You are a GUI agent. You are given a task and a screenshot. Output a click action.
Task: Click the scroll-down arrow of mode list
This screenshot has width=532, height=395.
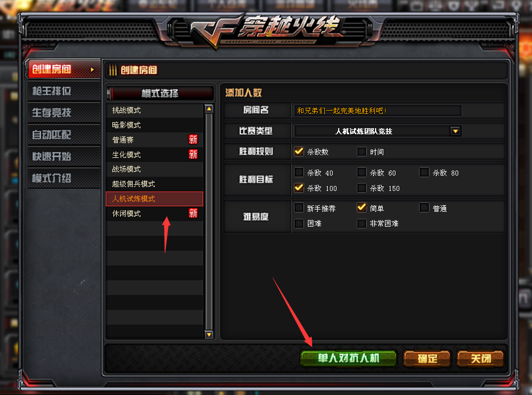point(209,334)
